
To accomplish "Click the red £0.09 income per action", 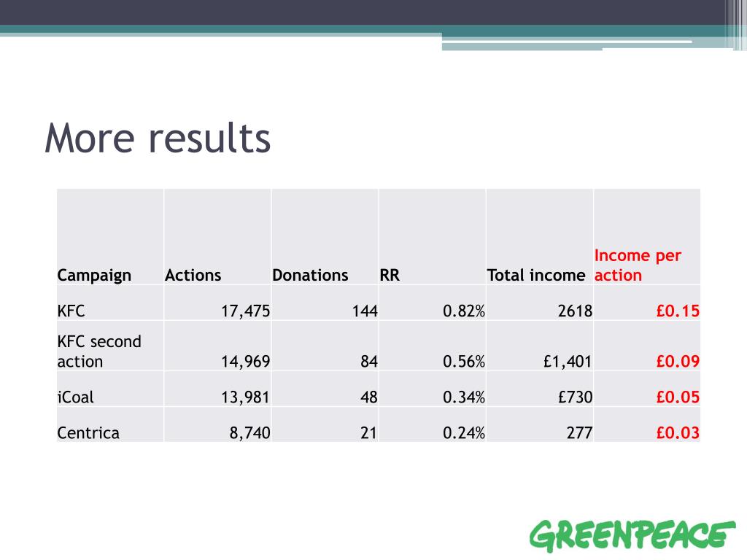I will (678, 362).
